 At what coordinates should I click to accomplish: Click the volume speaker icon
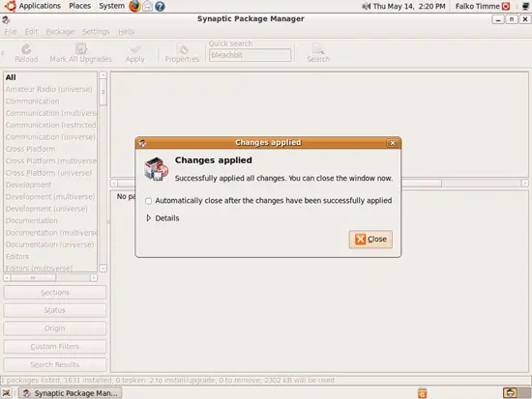point(366,6)
